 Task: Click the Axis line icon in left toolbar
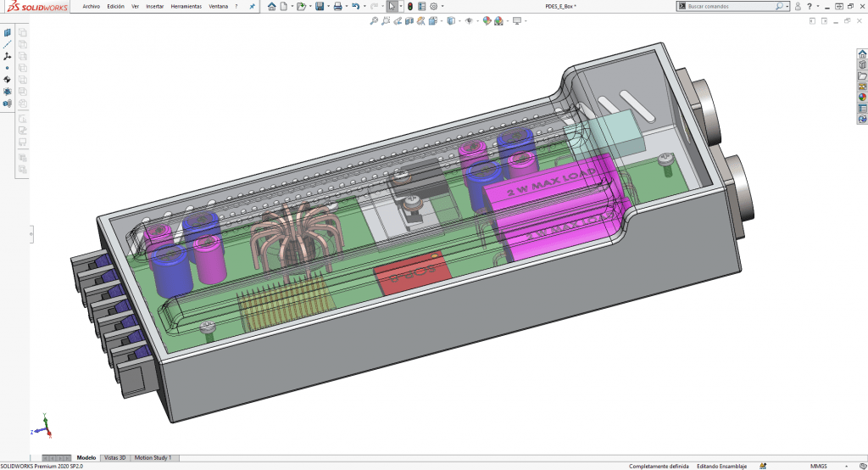tap(7, 44)
